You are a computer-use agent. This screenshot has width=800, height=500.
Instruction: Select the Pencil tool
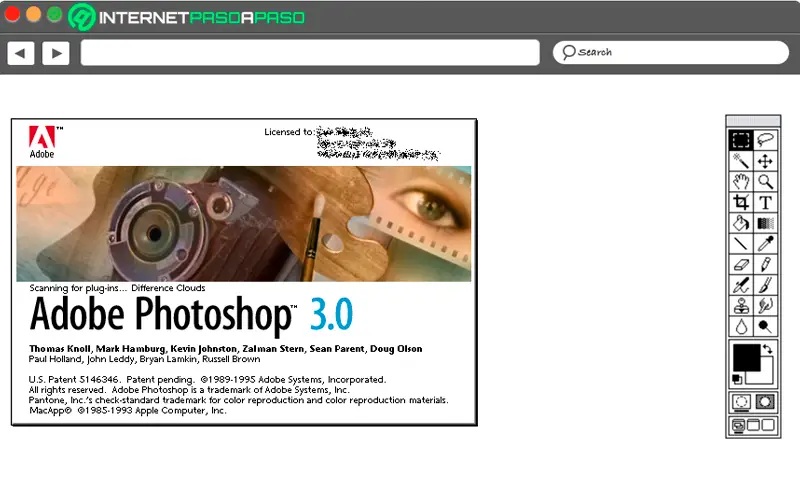765,264
